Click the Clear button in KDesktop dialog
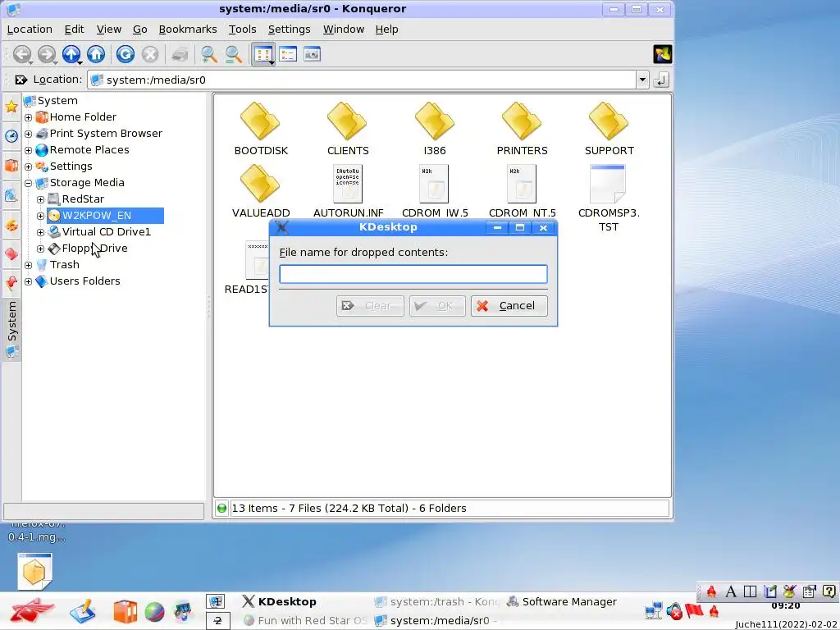The image size is (840, 630). point(370,306)
